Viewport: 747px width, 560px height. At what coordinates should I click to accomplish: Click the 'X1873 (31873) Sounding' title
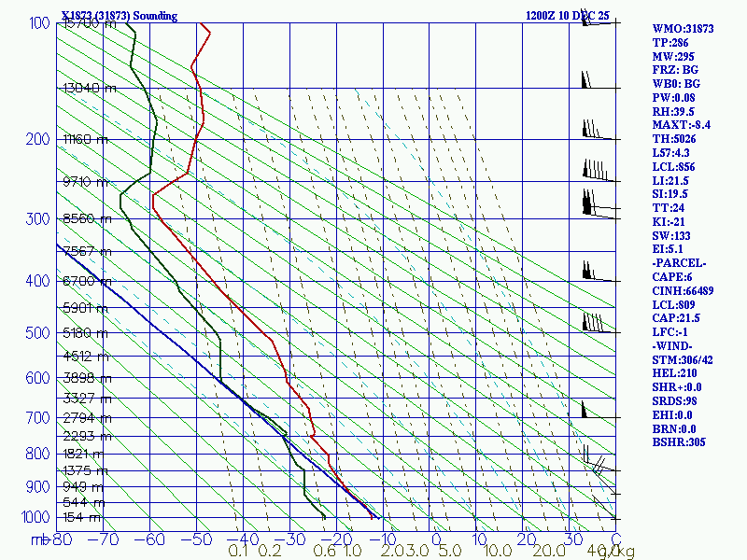120,16
